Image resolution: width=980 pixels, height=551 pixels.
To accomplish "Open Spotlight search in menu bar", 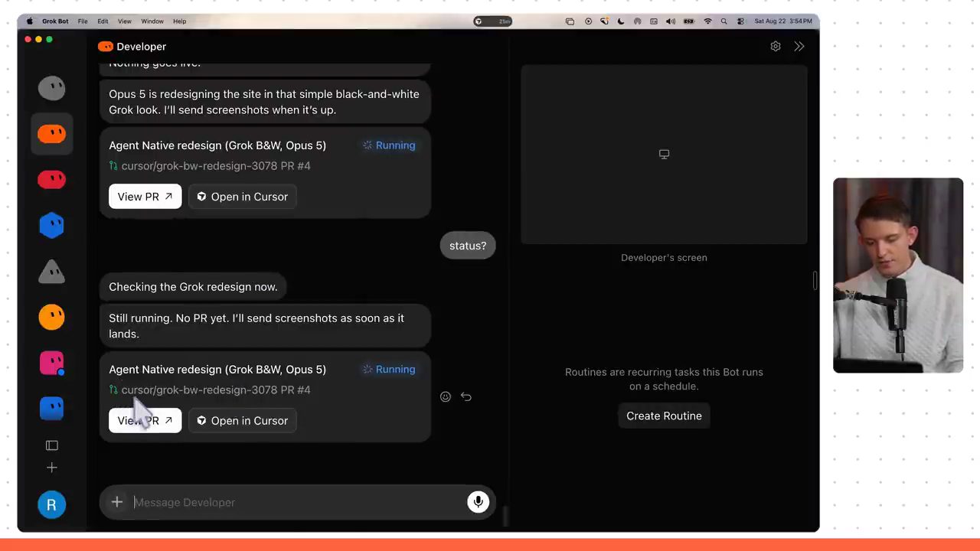I will (724, 21).
